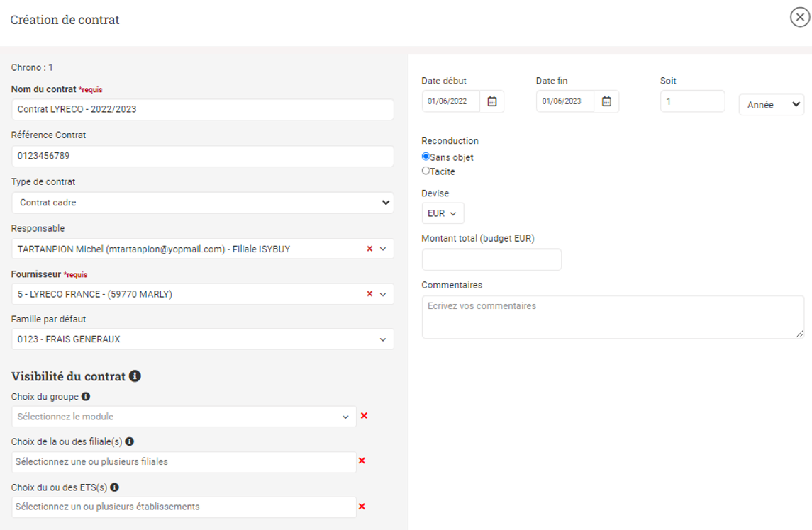Clear the Responsable selection with red X

tap(369, 249)
